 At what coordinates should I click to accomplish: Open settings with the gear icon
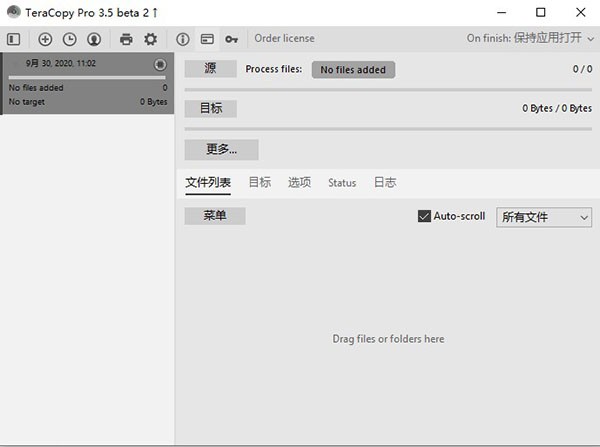pos(150,39)
